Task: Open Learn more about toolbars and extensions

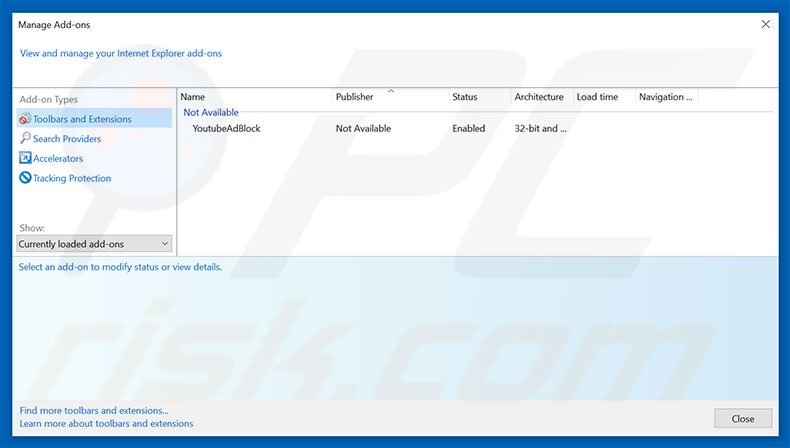Action: pos(106,423)
